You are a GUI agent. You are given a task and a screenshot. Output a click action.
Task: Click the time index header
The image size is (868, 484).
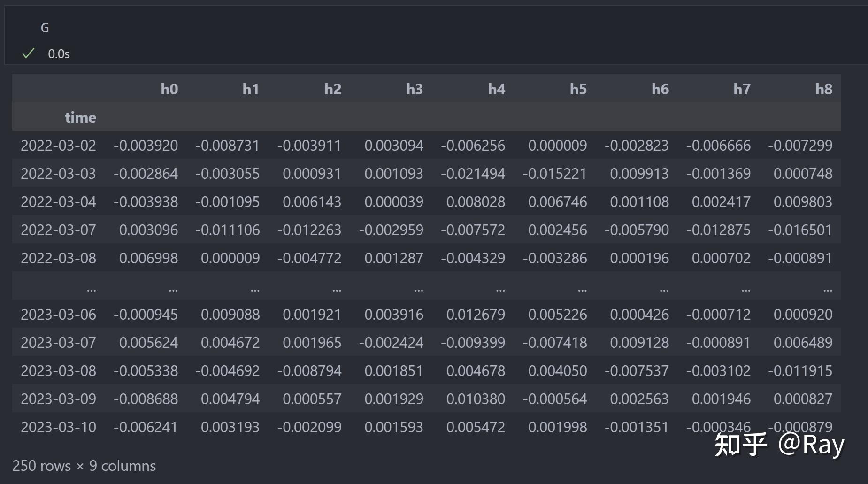pos(80,117)
